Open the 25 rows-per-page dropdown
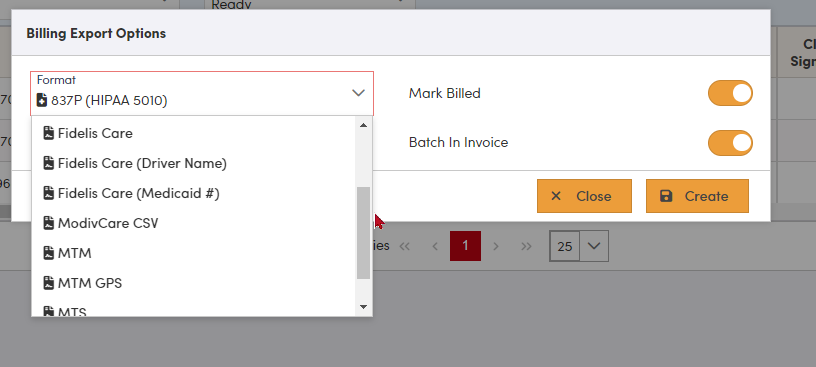Image resolution: width=816 pixels, height=367 pixels. [594, 246]
